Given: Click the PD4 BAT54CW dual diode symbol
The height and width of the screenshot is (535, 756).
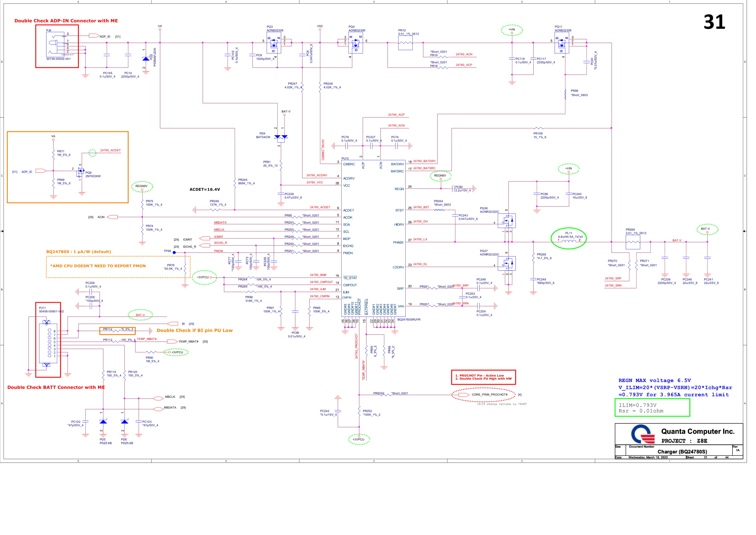Looking at the screenshot, I should click(281, 137).
